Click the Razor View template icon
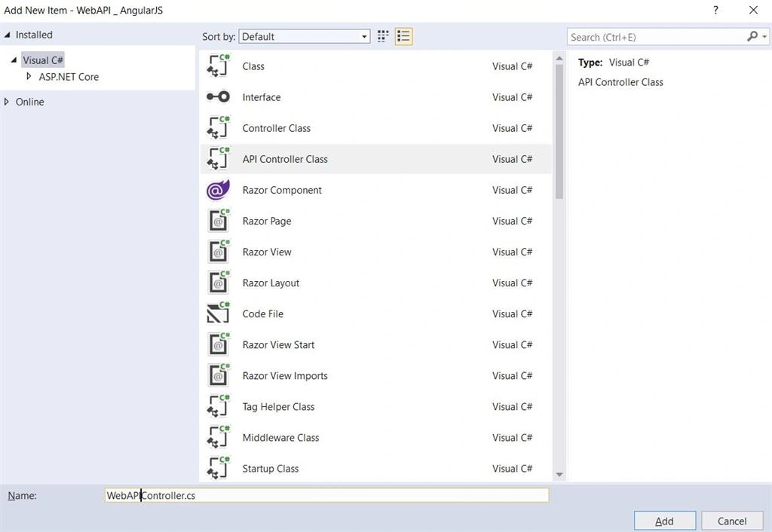The height and width of the screenshot is (532, 772). tap(218, 252)
